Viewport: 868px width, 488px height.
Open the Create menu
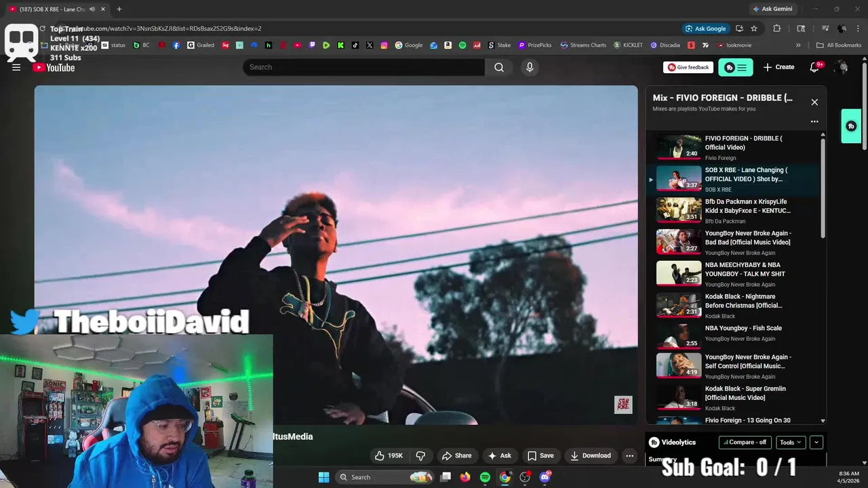(x=778, y=67)
